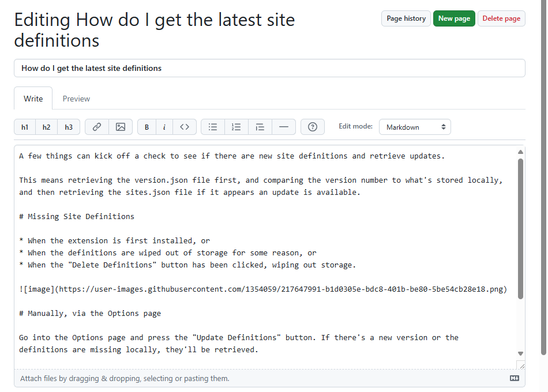
Task: Add an unordered bullet list
Action: [213, 127]
